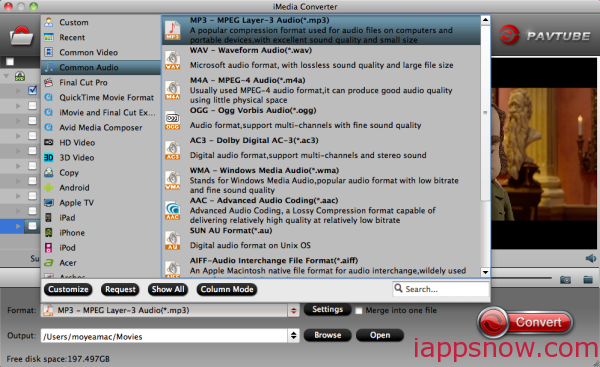Toggle the select-all checkbox in list header
The height and width of the screenshot is (367, 600).
[x=10, y=62]
